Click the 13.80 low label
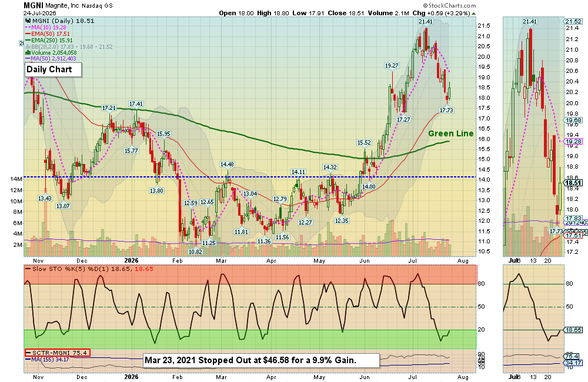This screenshot has height=382, width=588. point(157,190)
